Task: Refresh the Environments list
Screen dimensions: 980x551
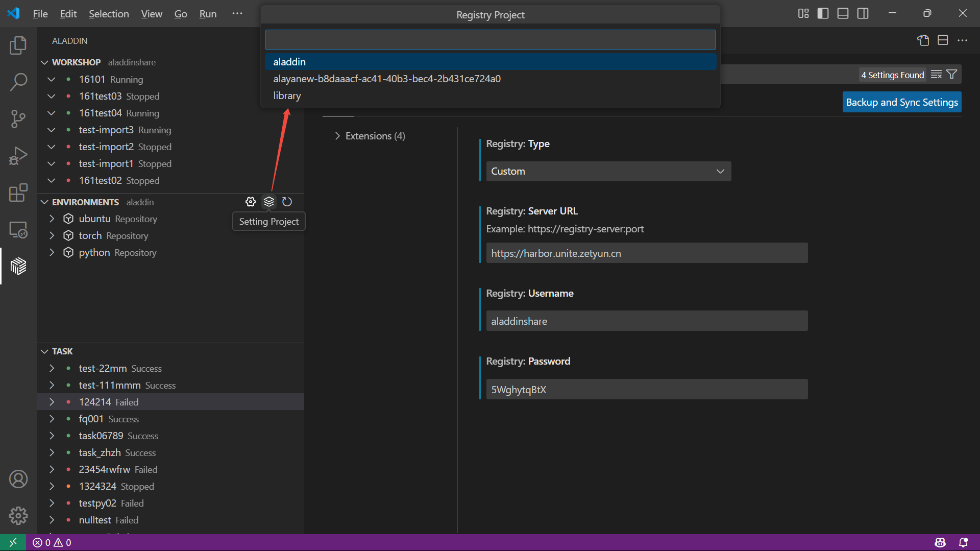Action: pyautogui.click(x=287, y=201)
